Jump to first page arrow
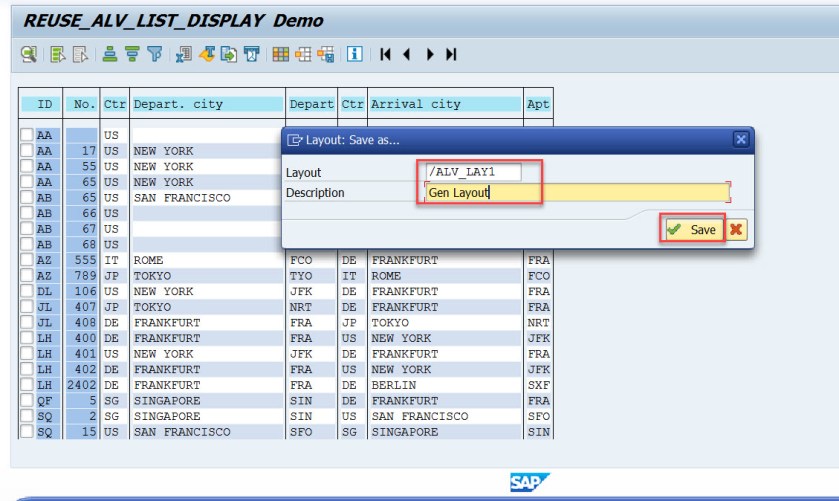Viewport: 839px width, 501px height. pyautogui.click(x=385, y=54)
